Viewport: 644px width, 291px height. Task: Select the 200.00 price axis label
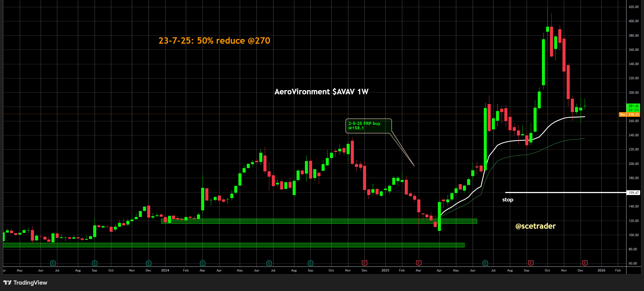pyautogui.click(x=633, y=164)
